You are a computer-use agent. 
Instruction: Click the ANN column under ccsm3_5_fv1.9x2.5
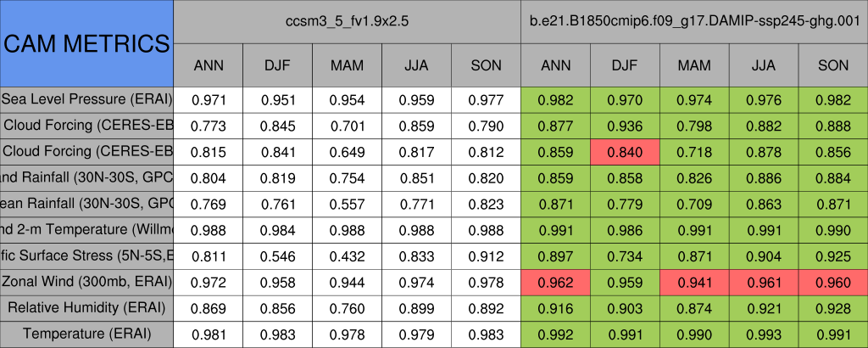(209, 65)
